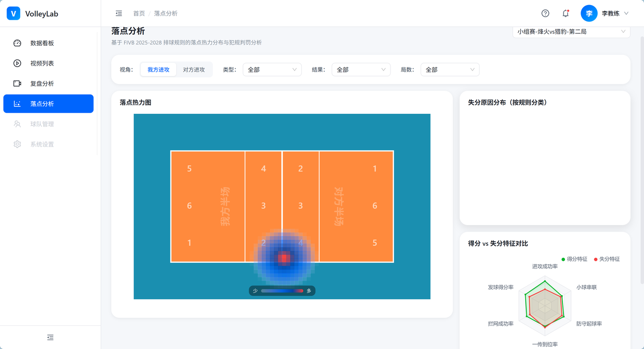Toggle 失分特征 legend series
This screenshot has width=644, height=349.
607,259
